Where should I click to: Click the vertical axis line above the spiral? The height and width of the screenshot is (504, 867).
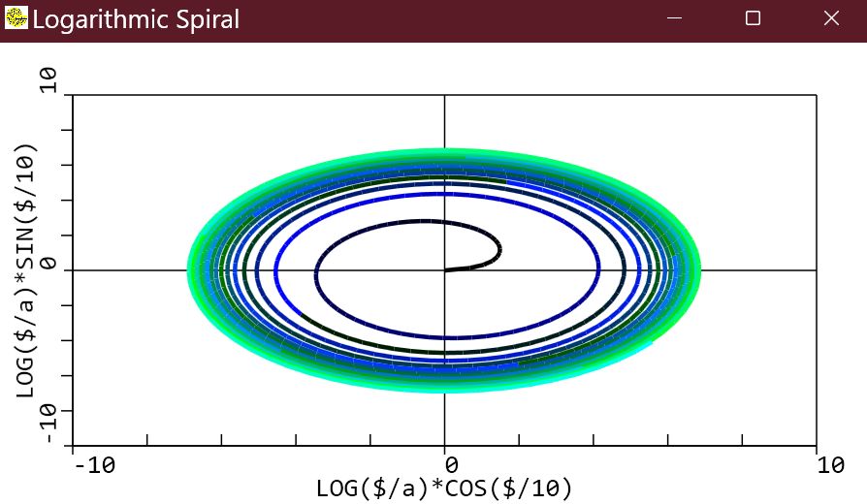444,121
